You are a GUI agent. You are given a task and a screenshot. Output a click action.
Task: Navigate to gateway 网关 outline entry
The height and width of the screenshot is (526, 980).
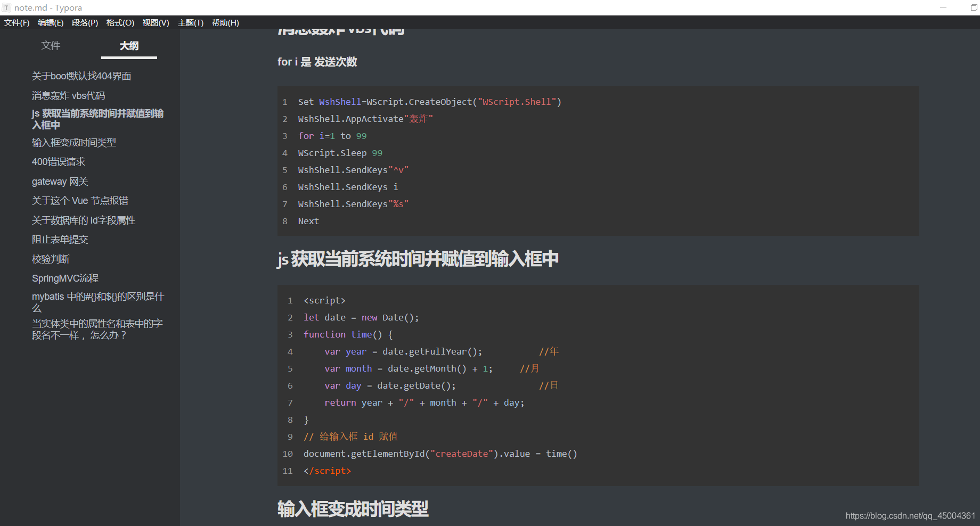coord(60,182)
